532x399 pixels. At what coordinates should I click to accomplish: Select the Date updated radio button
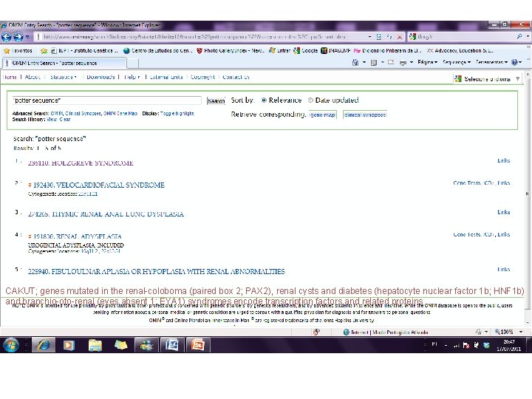tap(310, 100)
